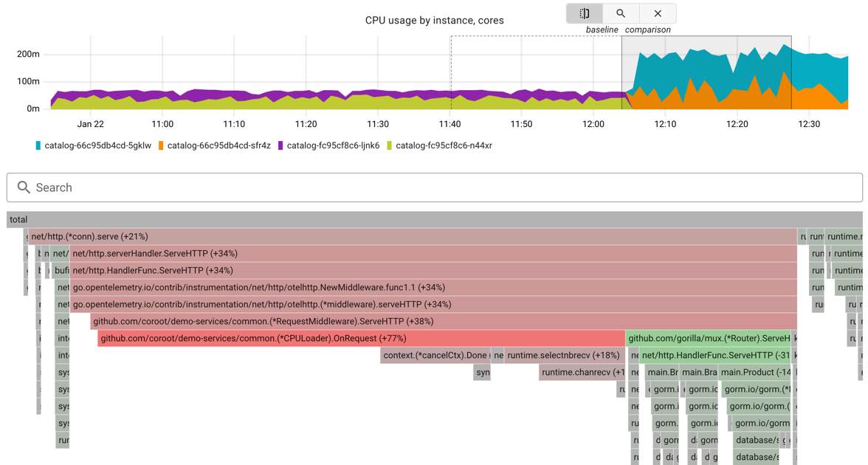The image size is (868, 465).
Task: Select the comparison mode icon above chart
Action: [584, 13]
